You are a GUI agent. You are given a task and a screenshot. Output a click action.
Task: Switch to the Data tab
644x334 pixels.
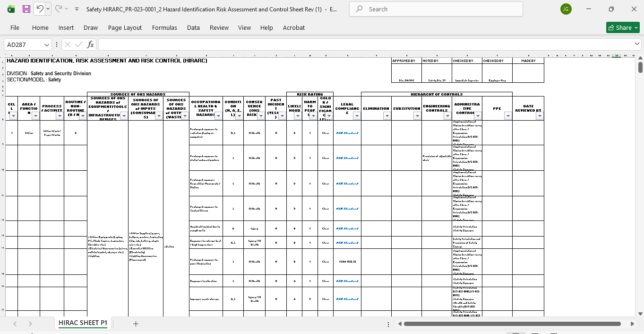(193, 27)
